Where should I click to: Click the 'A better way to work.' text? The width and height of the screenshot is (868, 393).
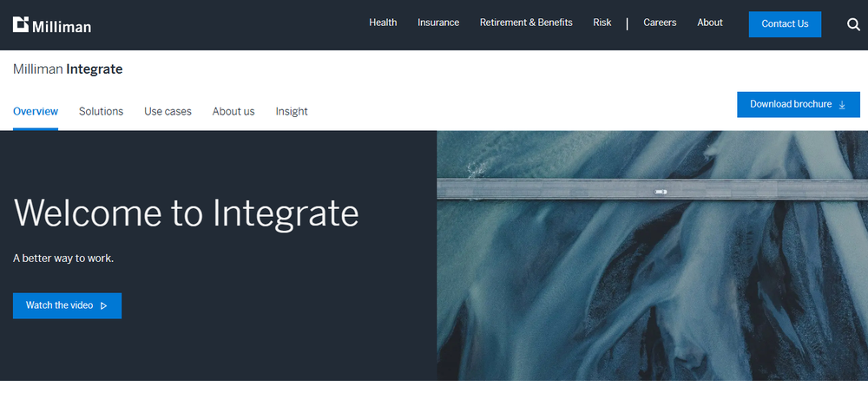tap(63, 259)
